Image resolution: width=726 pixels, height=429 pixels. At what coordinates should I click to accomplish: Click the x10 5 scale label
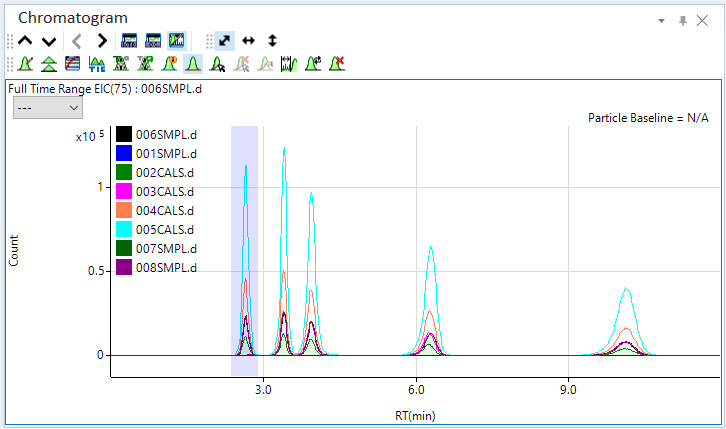pyautogui.click(x=90, y=136)
